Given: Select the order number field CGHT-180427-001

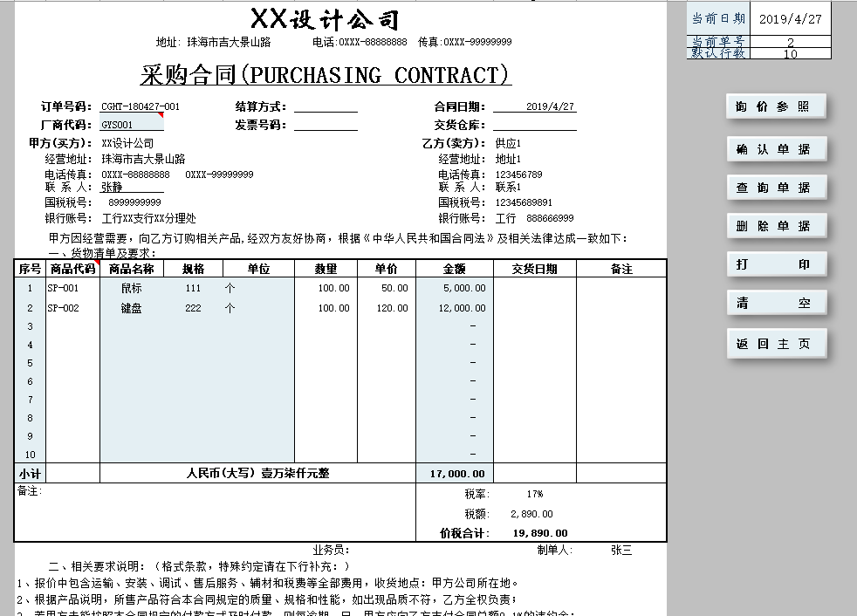Looking at the screenshot, I should click(x=141, y=106).
